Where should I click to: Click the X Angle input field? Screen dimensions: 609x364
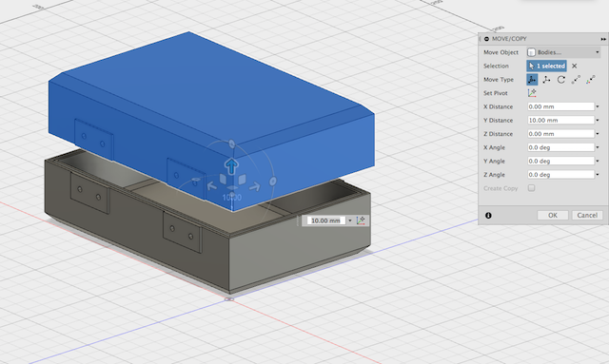pos(560,147)
